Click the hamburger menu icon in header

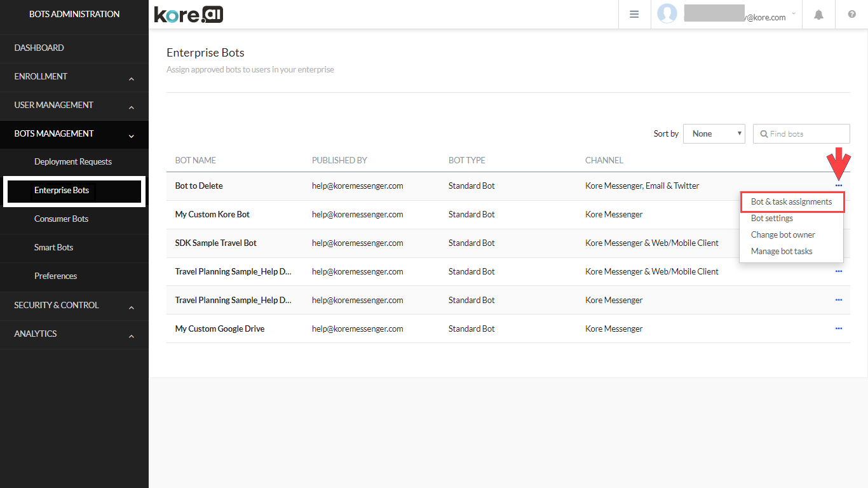pyautogui.click(x=634, y=15)
